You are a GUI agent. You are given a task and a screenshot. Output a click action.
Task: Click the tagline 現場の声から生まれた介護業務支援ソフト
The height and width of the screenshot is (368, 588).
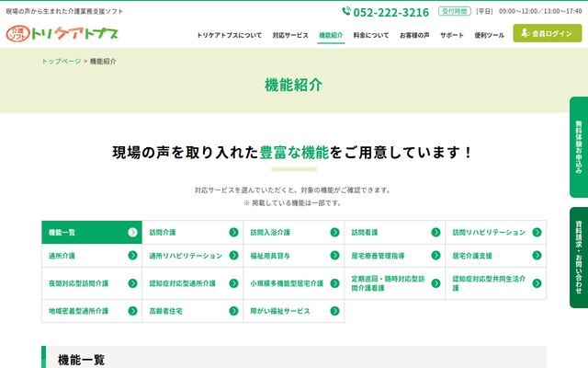point(64,11)
